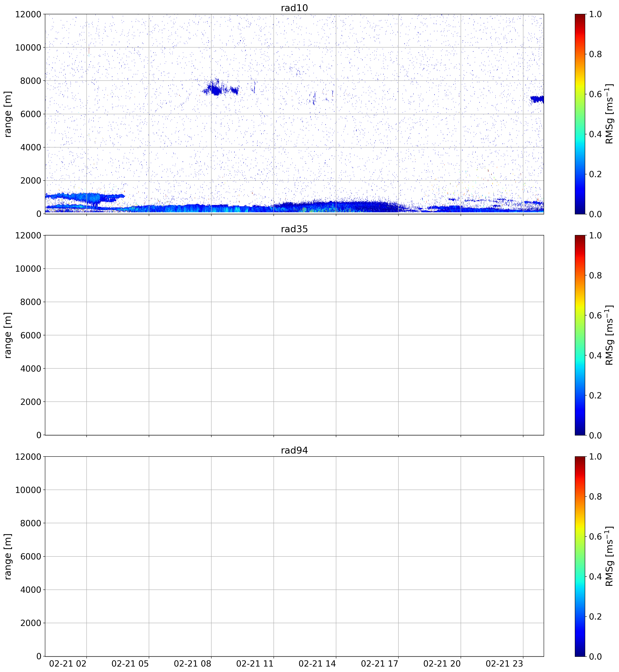Click the 1.0 tick on rad10 colorbar
This screenshot has width=619, height=672.
click(595, 14)
